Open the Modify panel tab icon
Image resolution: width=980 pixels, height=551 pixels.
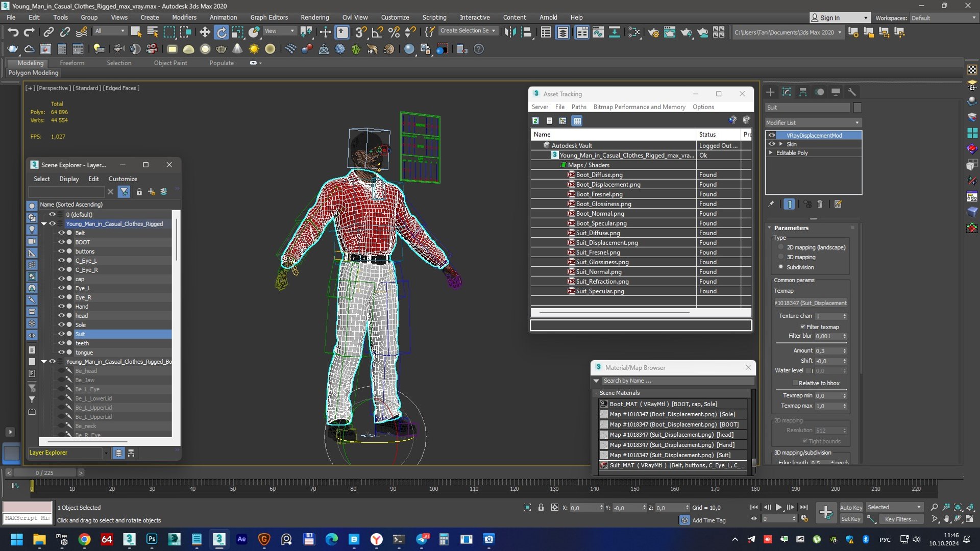787,92
